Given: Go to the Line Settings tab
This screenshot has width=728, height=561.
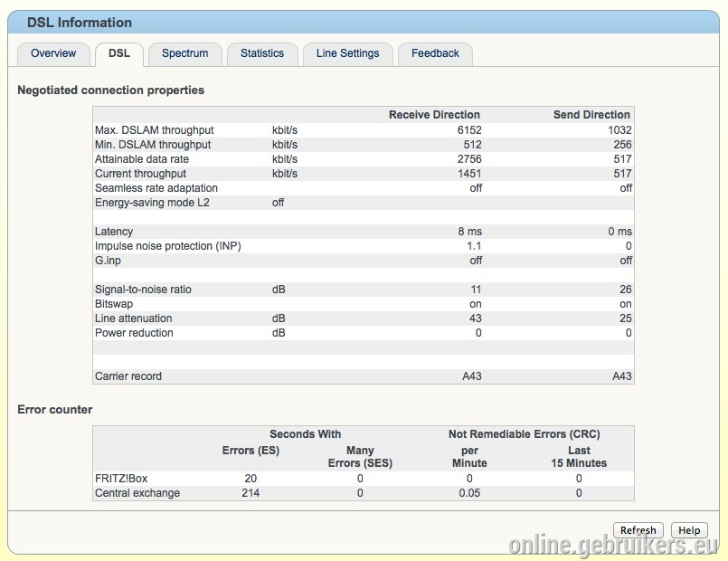Looking at the screenshot, I should [348, 54].
